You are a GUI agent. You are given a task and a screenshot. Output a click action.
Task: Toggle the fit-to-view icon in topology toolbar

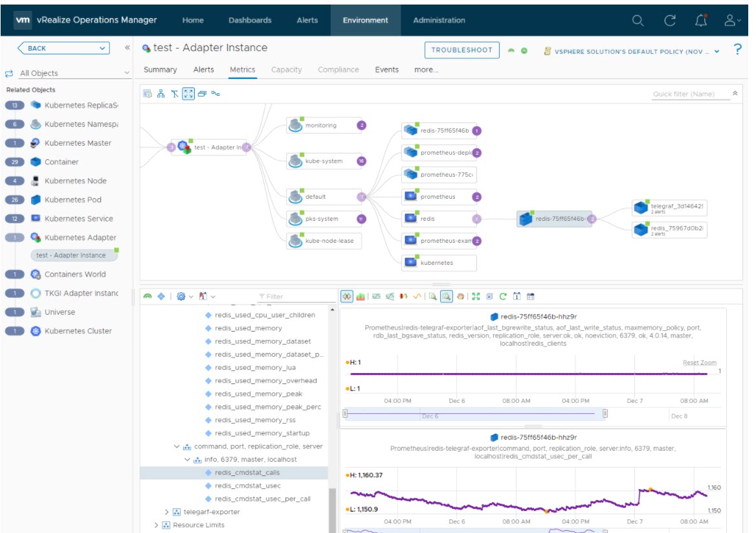click(188, 94)
